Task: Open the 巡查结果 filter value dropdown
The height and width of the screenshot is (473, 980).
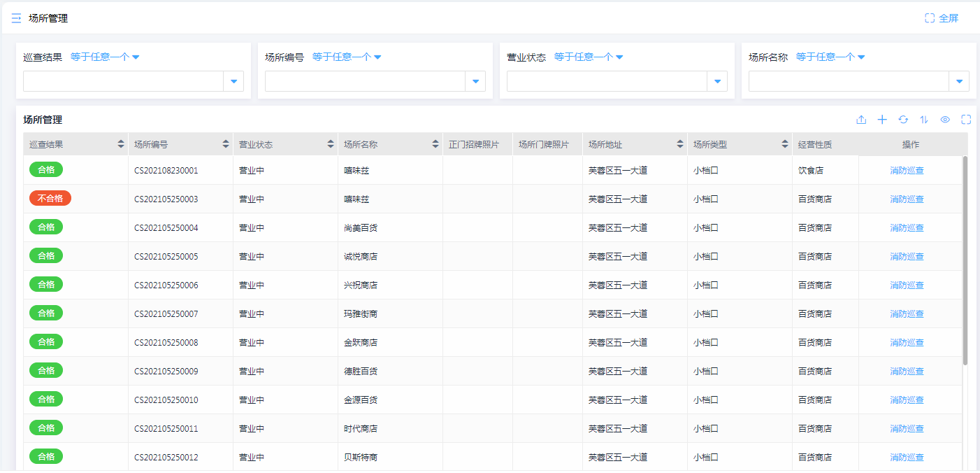Action: [x=233, y=81]
